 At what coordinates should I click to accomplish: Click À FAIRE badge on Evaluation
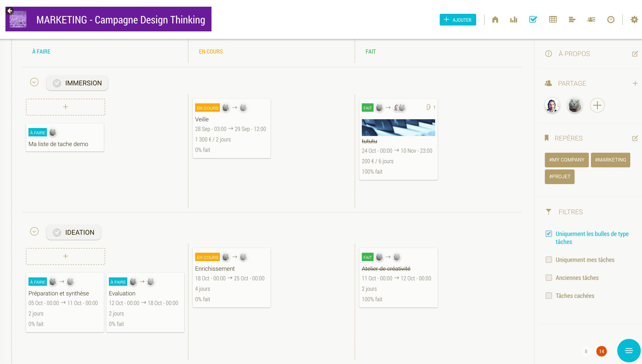click(x=118, y=282)
